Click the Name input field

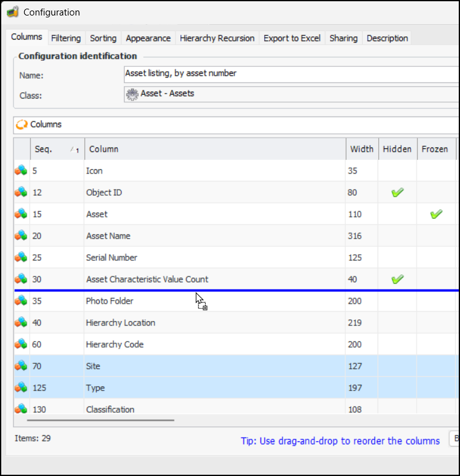click(x=291, y=74)
